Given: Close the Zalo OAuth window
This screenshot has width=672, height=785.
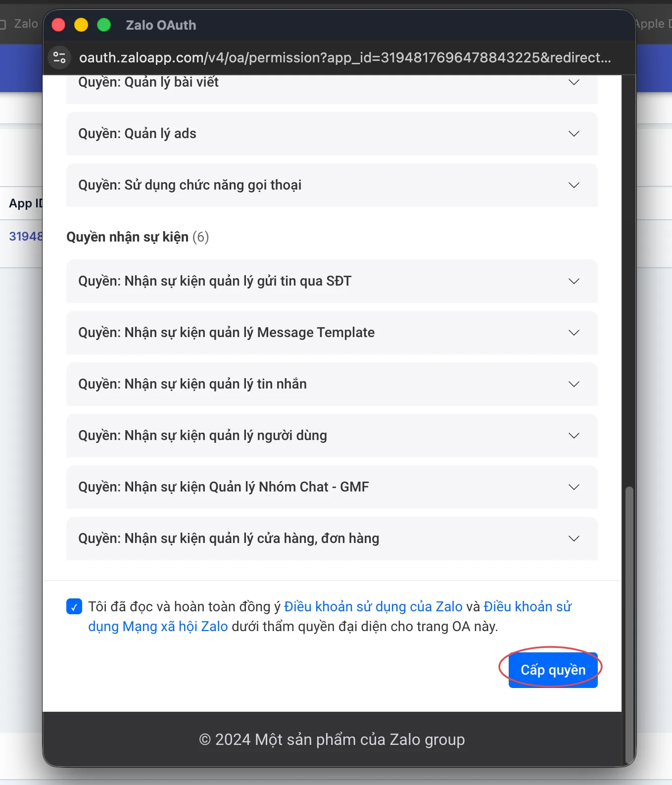Looking at the screenshot, I should 58,25.
